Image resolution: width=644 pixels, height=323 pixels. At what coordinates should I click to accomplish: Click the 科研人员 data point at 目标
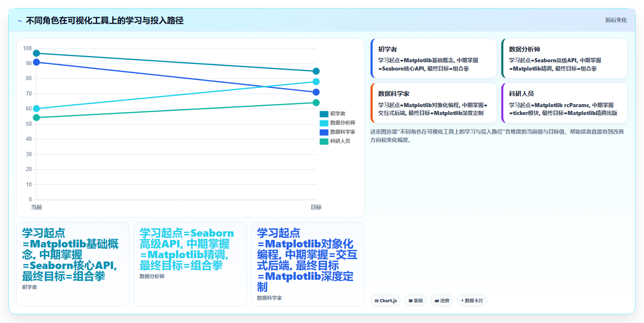point(316,103)
